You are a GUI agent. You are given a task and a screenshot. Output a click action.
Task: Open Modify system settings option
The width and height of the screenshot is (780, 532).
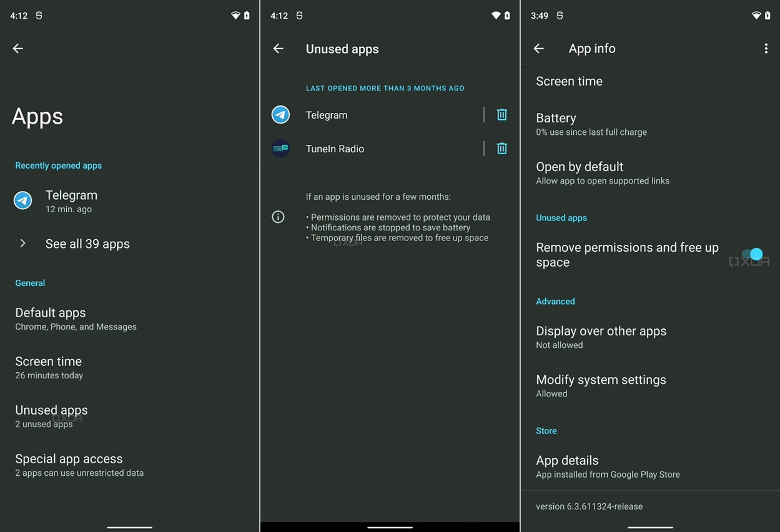(x=601, y=386)
